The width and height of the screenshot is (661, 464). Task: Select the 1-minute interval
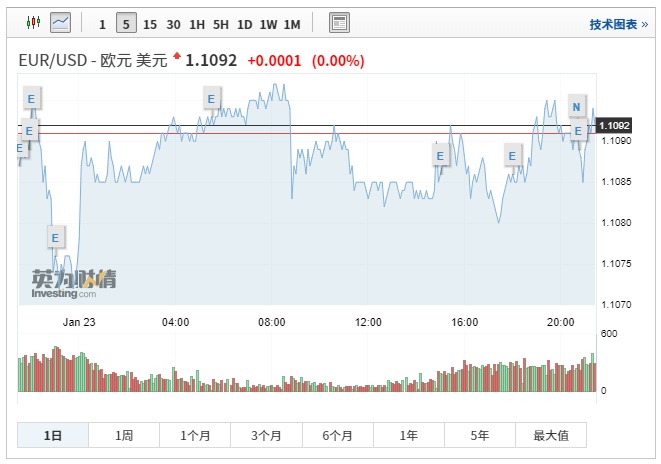tap(102, 24)
